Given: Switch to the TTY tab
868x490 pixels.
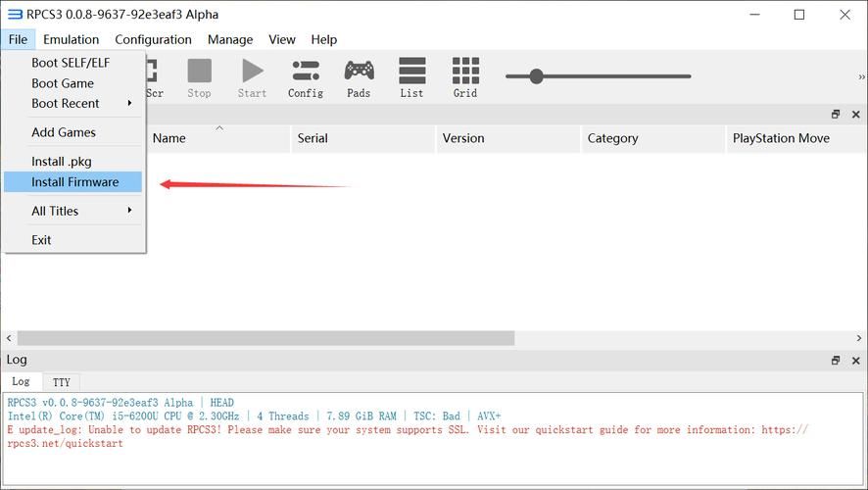Looking at the screenshot, I should coord(62,382).
